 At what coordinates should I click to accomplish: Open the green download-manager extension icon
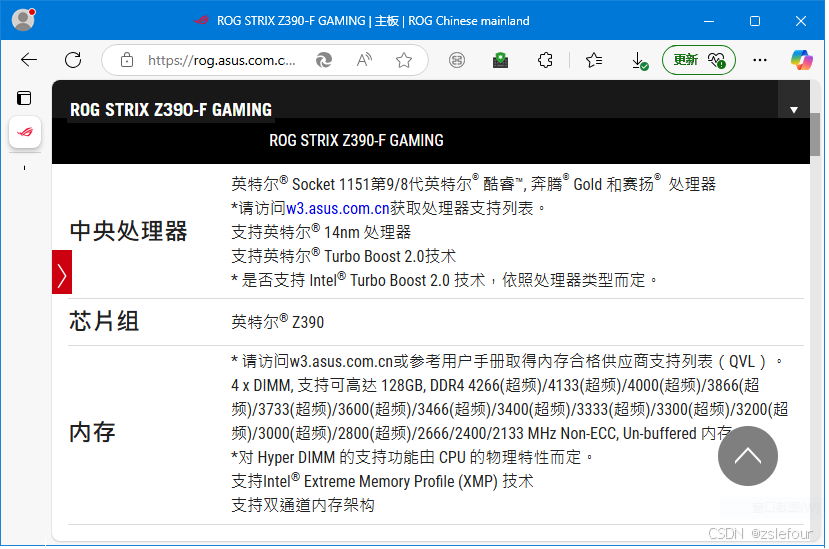point(500,60)
